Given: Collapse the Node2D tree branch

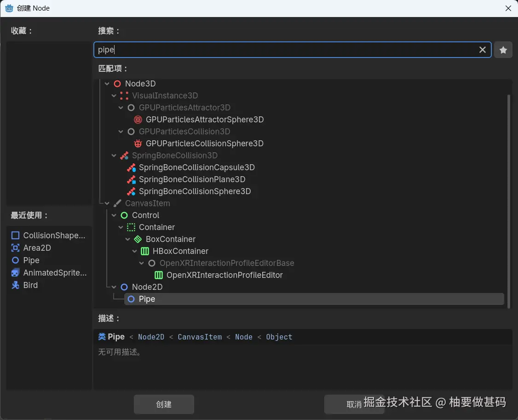Looking at the screenshot, I should click(114, 287).
